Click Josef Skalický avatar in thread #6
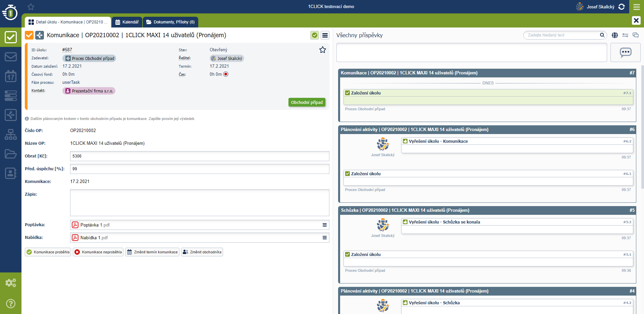 click(383, 144)
